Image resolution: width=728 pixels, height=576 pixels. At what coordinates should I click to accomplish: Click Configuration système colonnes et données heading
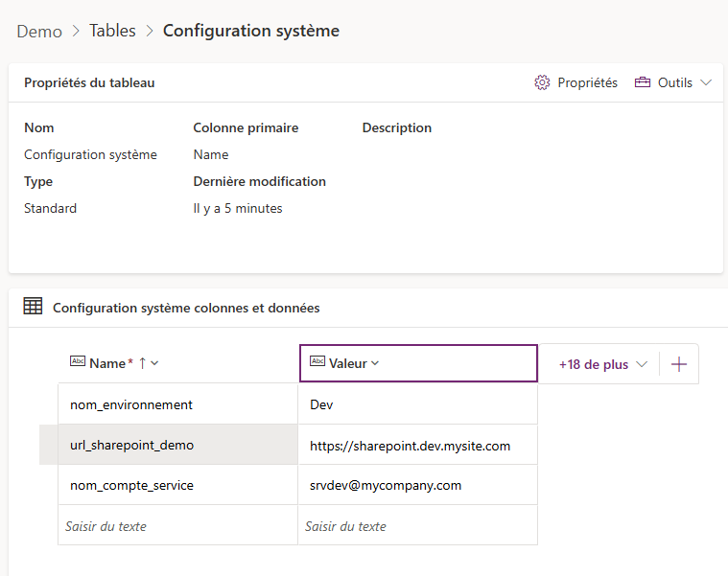186,308
